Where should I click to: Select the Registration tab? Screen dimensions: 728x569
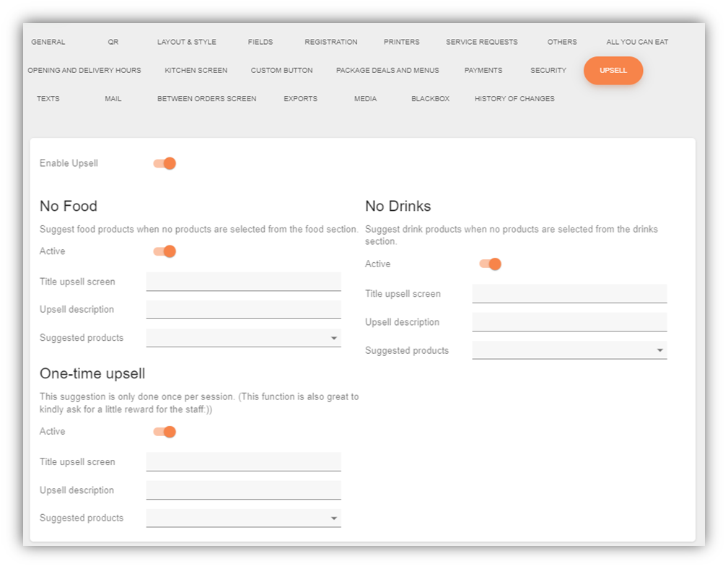[331, 42]
